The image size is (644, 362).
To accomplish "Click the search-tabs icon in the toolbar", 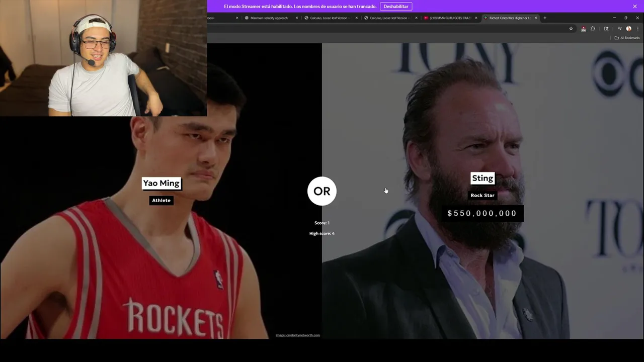I will [606, 29].
